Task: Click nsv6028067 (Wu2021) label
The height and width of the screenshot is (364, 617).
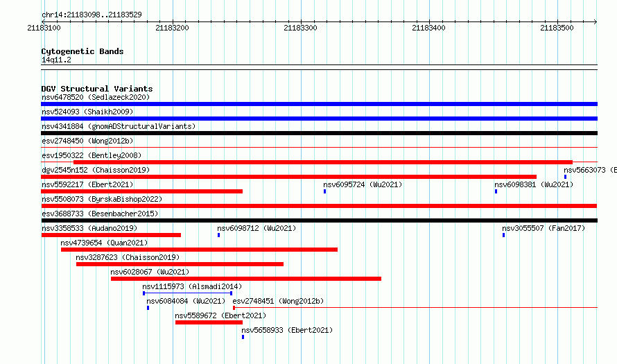Action: coord(150,272)
